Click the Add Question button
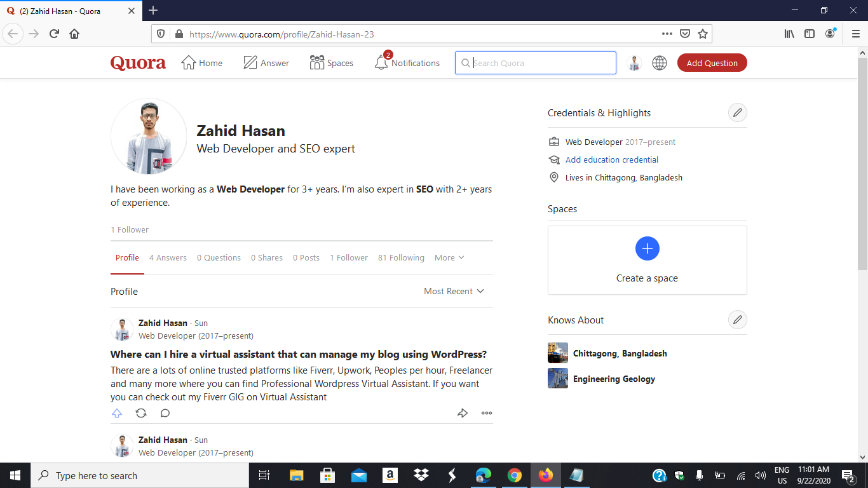Viewport: 868px width, 488px height. [712, 62]
